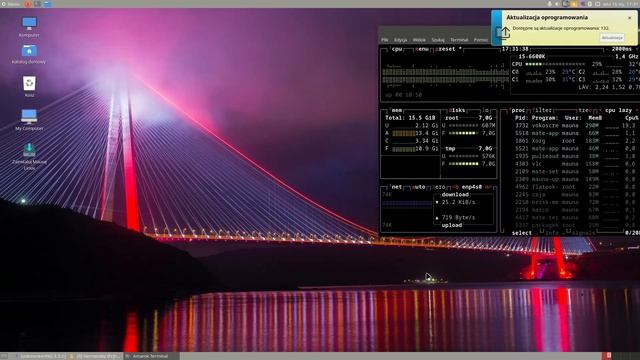Screen dimensions: 640x360
Task: Click the clock in the top panel
Action: pyautogui.click(x=621, y=4)
